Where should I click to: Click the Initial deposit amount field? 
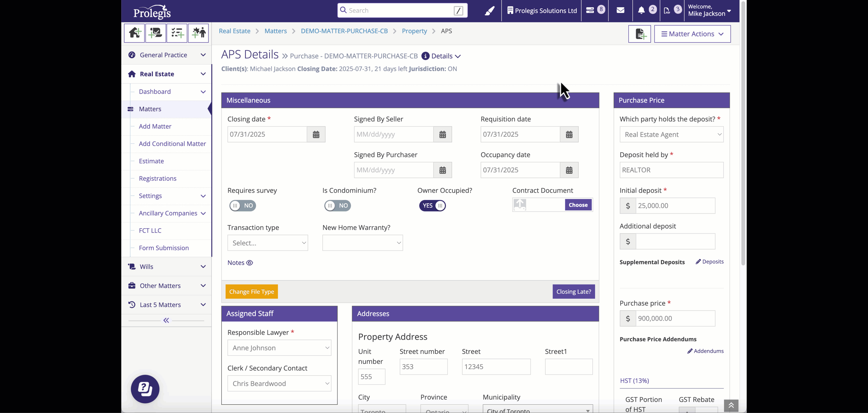coord(675,206)
